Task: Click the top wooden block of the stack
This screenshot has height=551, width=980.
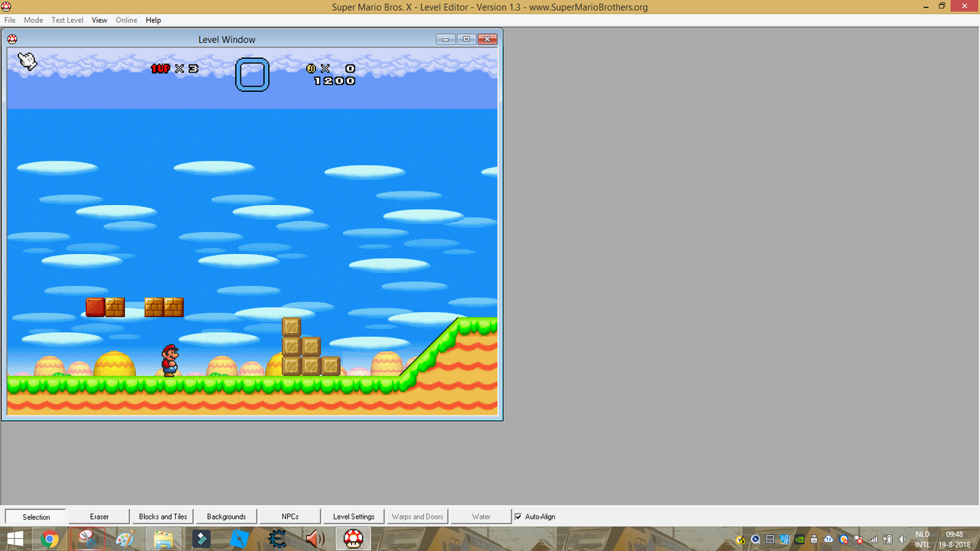Action: (x=291, y=327)
